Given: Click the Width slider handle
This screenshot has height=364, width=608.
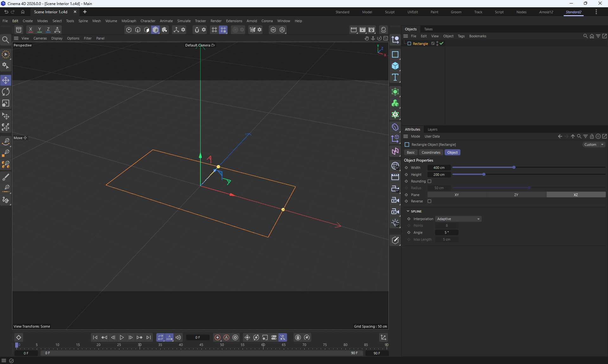Looking at the screenshot, I should point(514,167).
